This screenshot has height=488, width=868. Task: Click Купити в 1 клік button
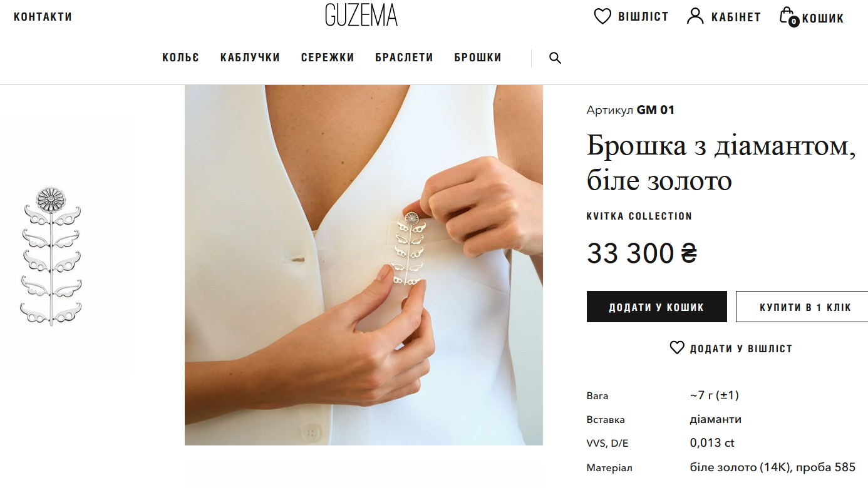click(x=802, y=307)
